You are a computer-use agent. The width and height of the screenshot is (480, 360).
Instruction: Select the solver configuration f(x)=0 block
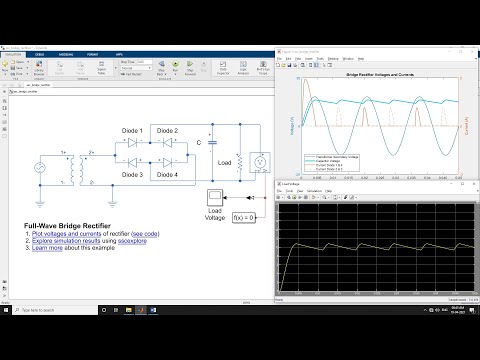tap(244, 218)
